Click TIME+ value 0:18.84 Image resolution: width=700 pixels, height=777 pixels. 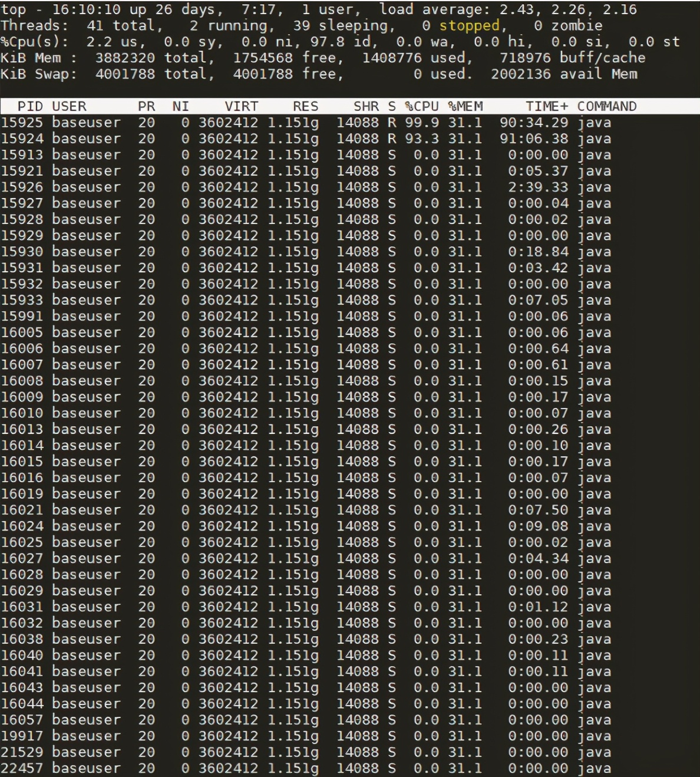[539, 252]
